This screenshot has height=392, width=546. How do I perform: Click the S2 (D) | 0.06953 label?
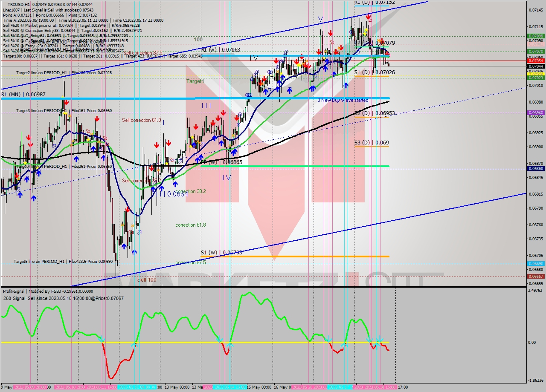(x=375, y=113)
